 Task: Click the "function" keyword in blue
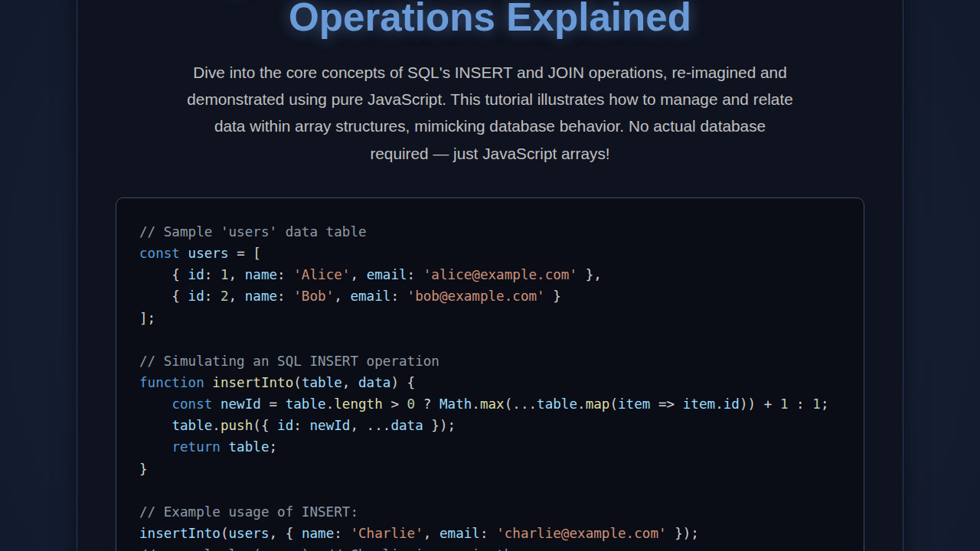[171, 382]
